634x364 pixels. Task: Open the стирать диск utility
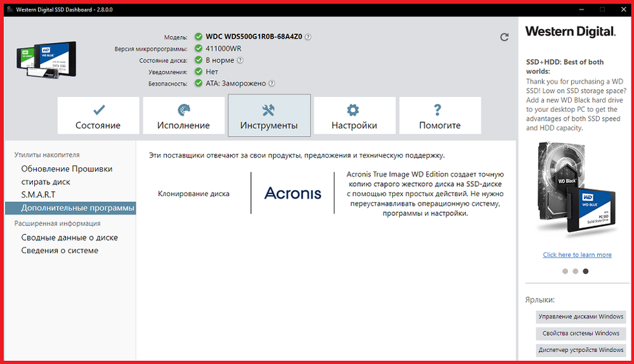(46, 182)
